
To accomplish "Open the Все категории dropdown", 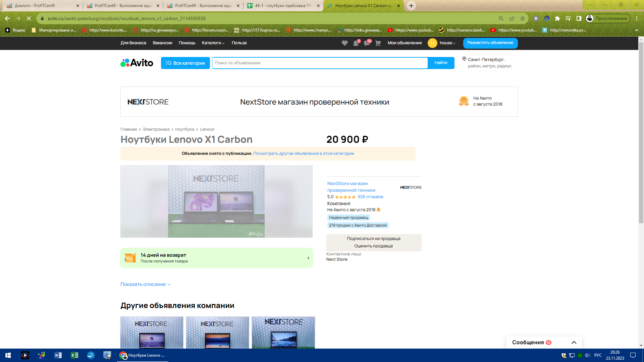I will click(185, 63).
